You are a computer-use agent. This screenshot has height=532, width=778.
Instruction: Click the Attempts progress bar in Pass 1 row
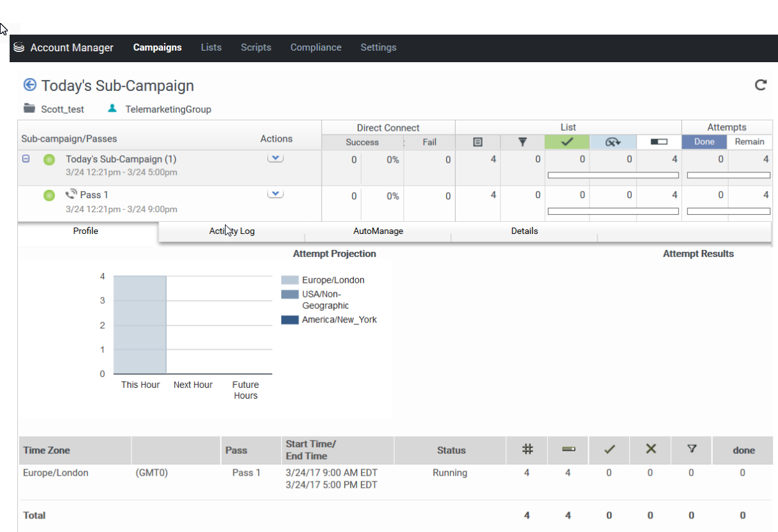tap(729, 211)
